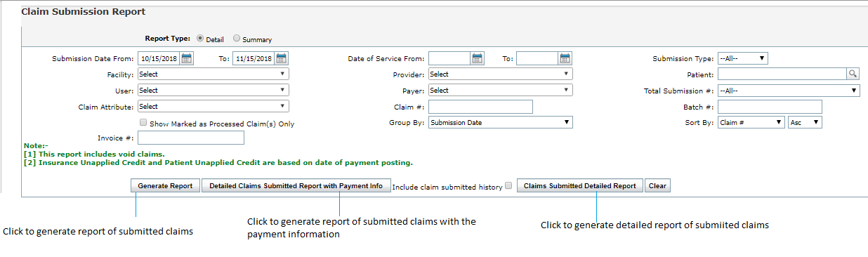868x257 pixels.
Task: Tick Include claim submitted history checkbox
Action: click(509, 186)
